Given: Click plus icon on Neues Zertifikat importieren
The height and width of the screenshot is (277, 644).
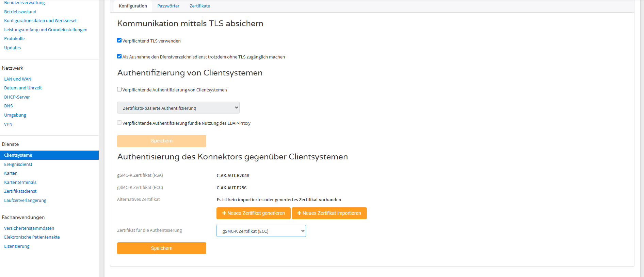Looking at the screenshot, I should (x=300, y=213).
